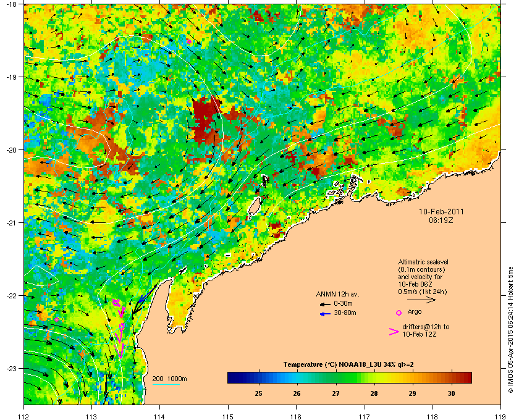Click the 'drifters@12h to' legend text
Image resolution: width=519 pixels, height=420 pixels.
pyautogui.click(x=426, y=327)
